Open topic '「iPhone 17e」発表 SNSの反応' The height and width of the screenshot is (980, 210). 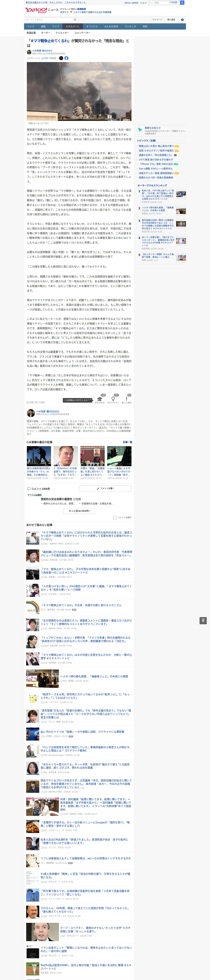pos(156,164)
